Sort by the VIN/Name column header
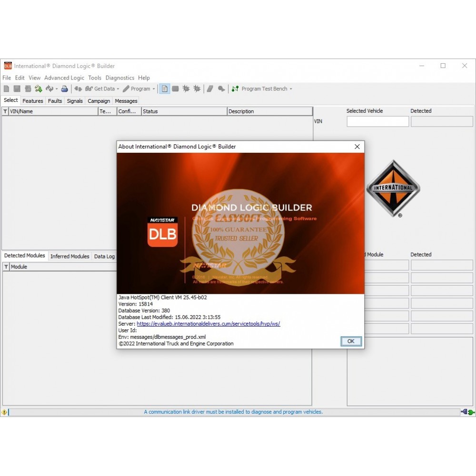This screenshot has height=476, width=476. pyautogui.click(x=53, y=111)
